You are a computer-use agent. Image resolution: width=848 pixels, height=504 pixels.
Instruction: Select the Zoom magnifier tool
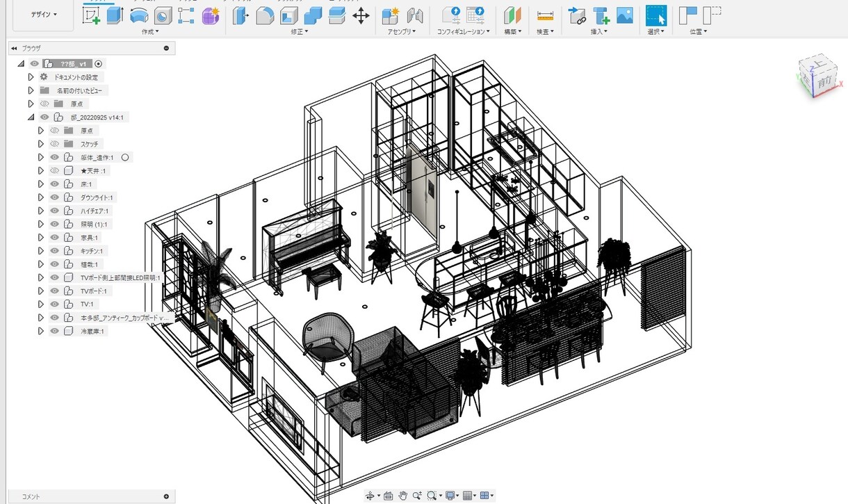[x=417, y=496]
